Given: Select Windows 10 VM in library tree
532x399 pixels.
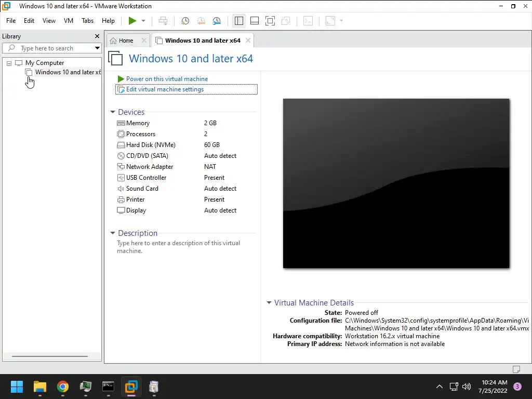Looking at the screenshot, I should pos(68,72).
